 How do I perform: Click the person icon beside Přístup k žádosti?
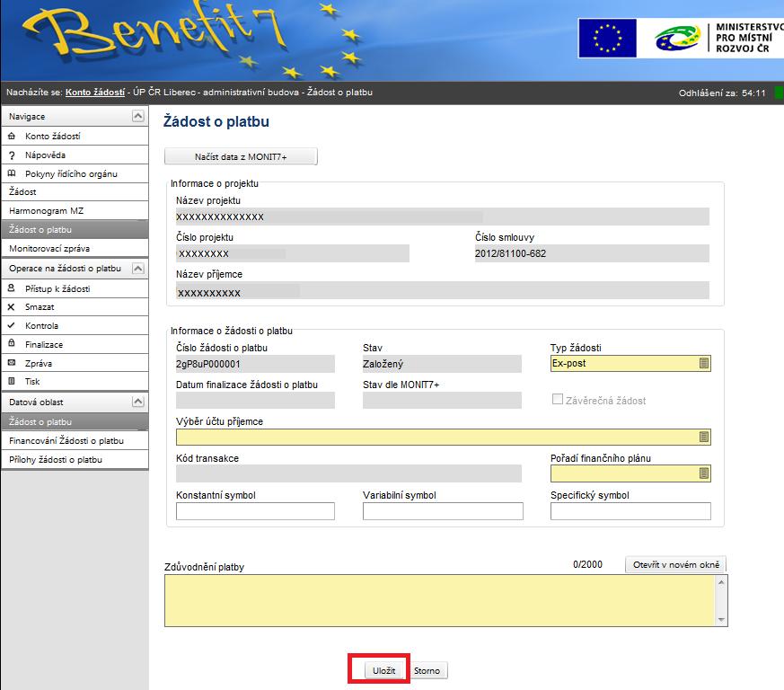12,288
